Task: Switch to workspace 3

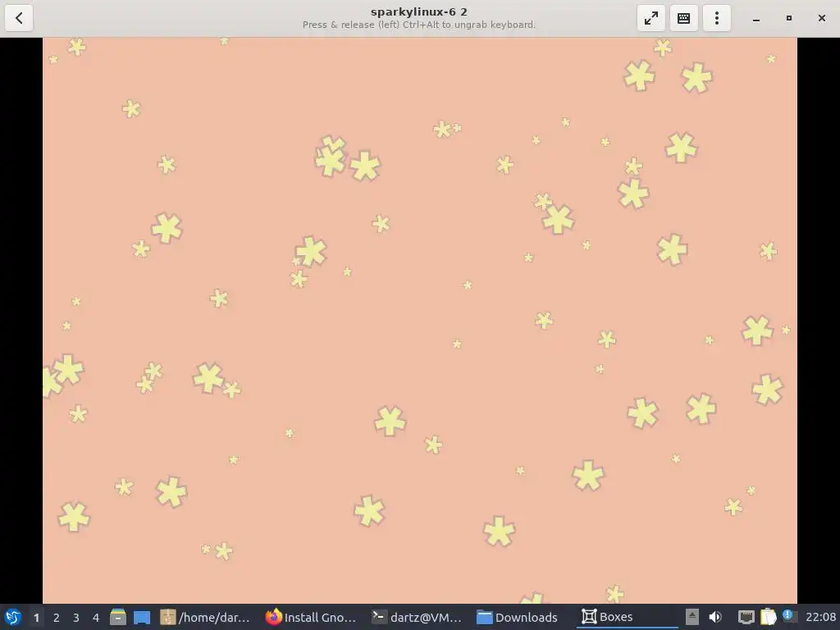Action: point(76,618)
